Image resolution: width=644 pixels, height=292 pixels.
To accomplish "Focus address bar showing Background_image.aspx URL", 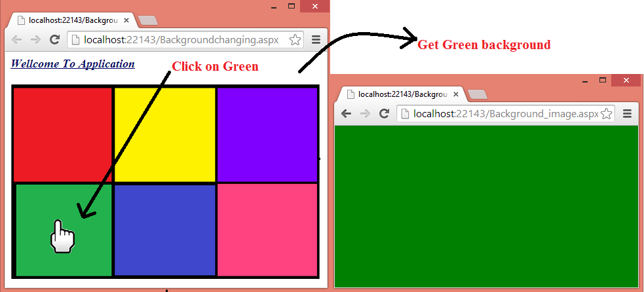I will coord(506,114).
